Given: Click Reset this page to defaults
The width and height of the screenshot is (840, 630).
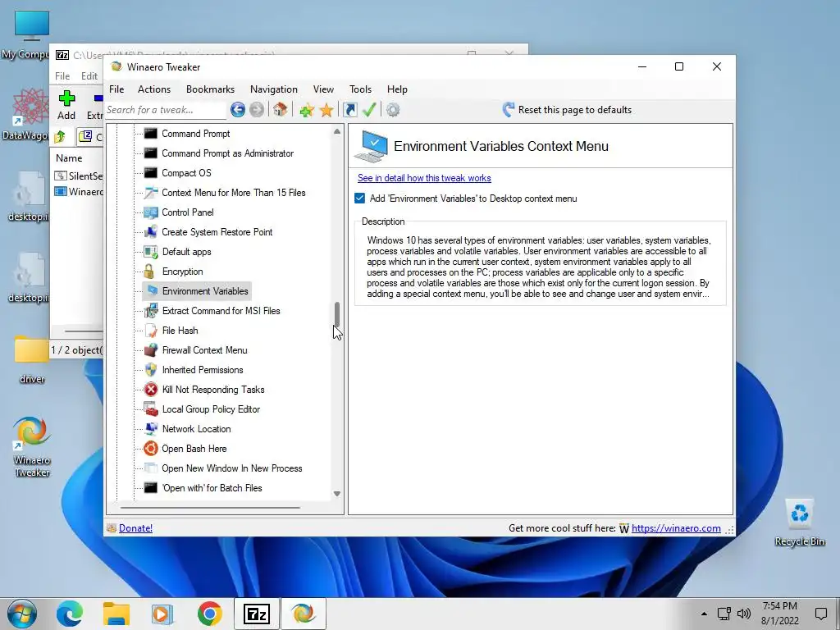Looking at the screenshot, I should pos(568,110).
